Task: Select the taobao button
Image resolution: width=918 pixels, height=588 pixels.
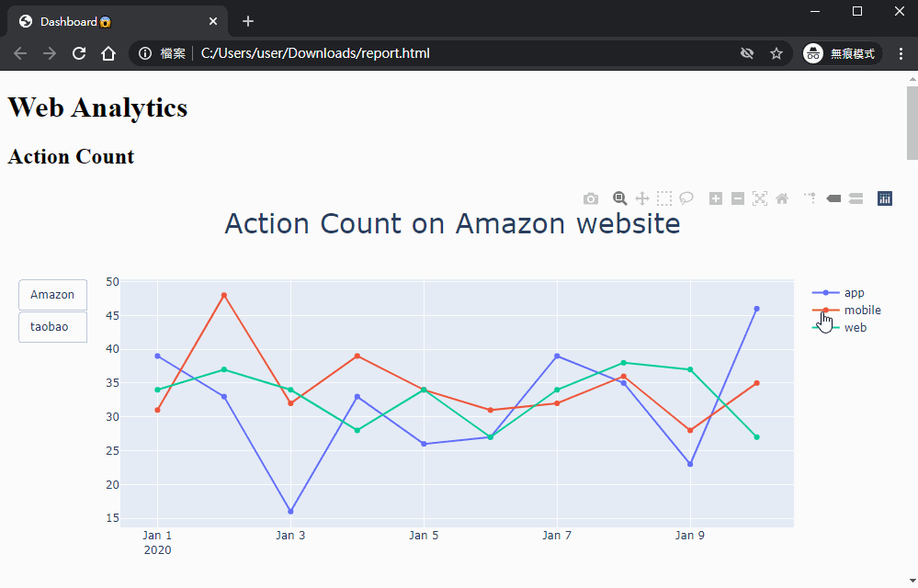Action: [52, 327]
